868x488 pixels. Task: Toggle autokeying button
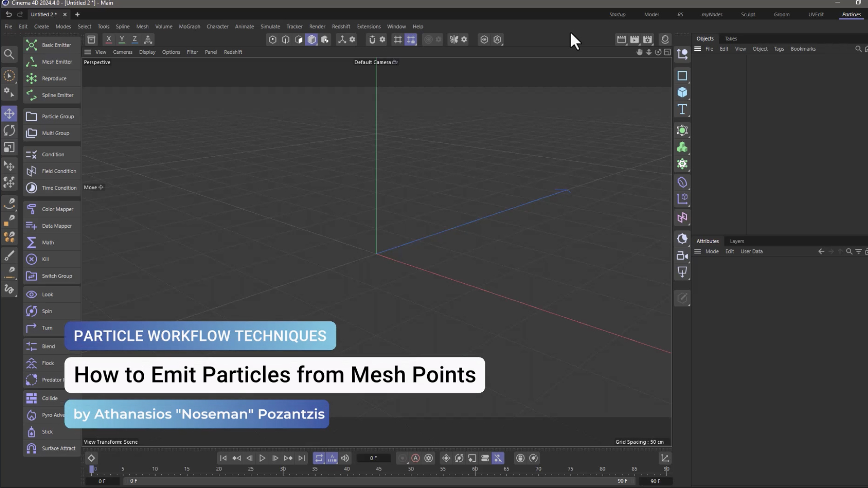coord(415,458)
